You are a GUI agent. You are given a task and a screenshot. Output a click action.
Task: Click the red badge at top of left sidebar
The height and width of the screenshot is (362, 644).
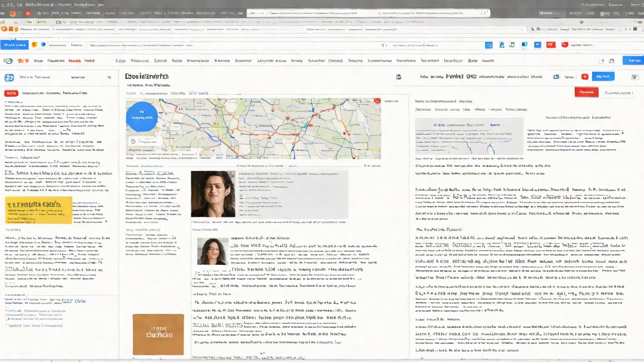[x=11, y=93]
